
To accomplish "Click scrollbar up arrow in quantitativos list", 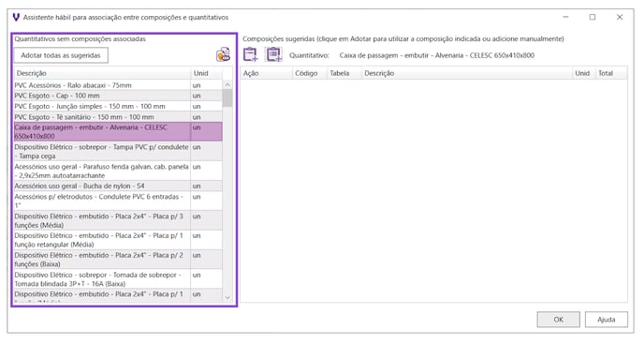I will tap(227, 84).
